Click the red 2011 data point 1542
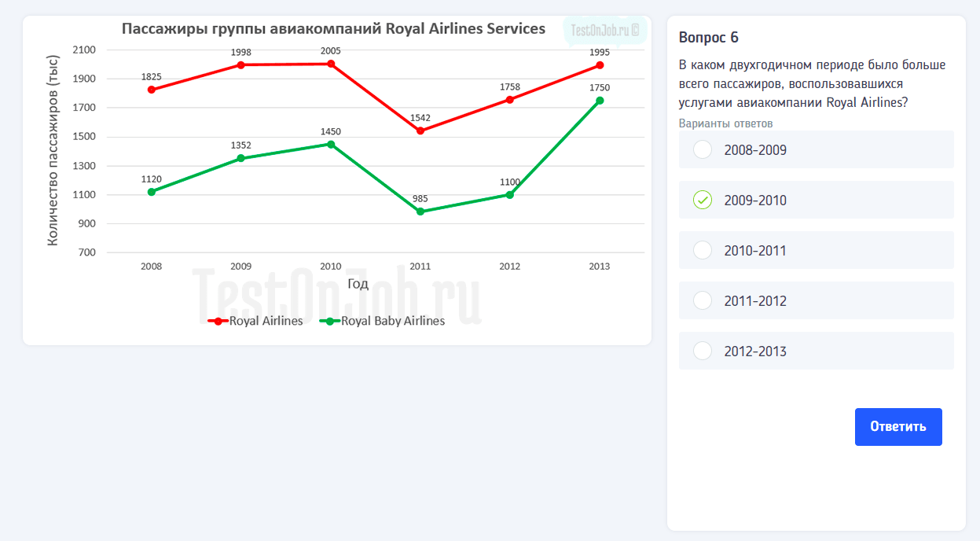This screenshot has height=541, width=980. (420, 131)
